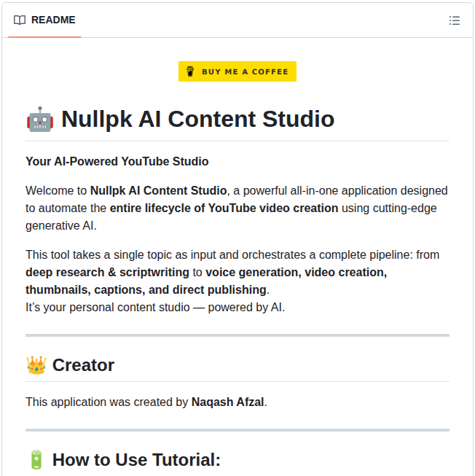Screen dimensions: 475x476
Task: Click 'deep research & scriptwriting' bold text
Action: 107,273
